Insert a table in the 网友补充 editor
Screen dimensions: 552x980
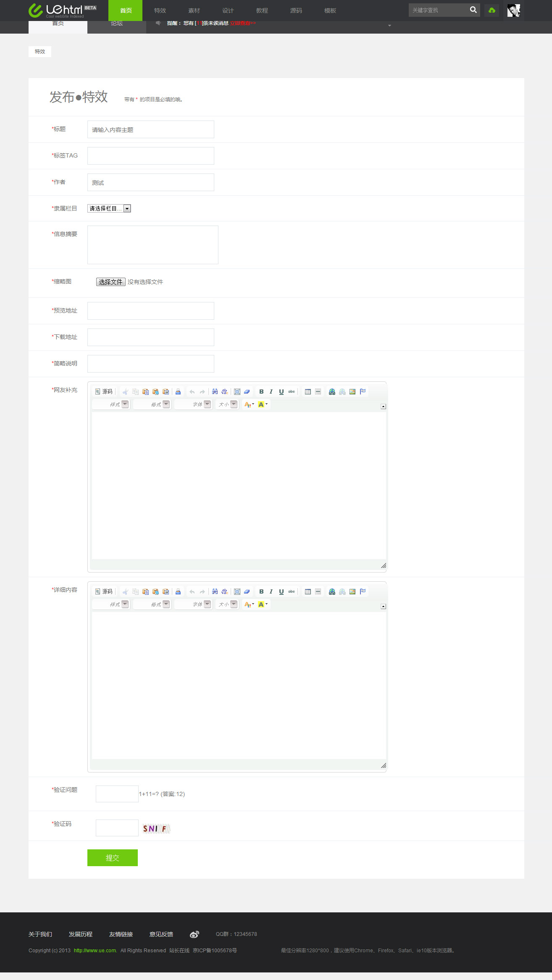click(x=308, y=391)
